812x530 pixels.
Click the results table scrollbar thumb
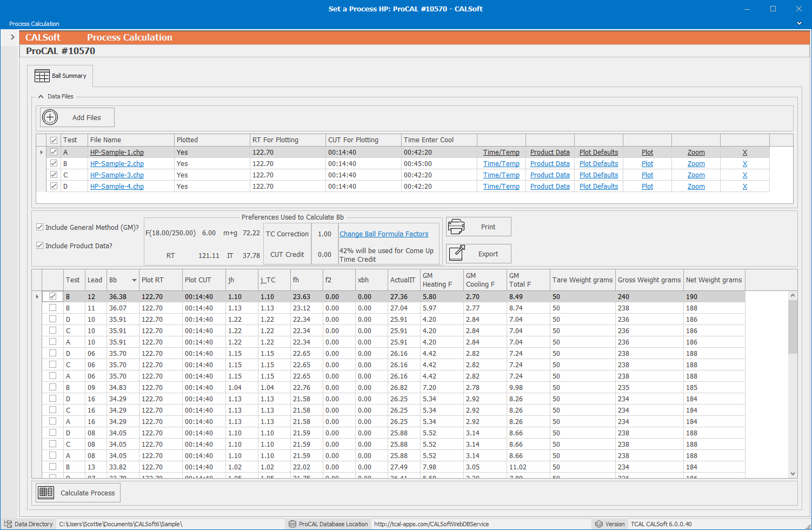coord(793,327)
